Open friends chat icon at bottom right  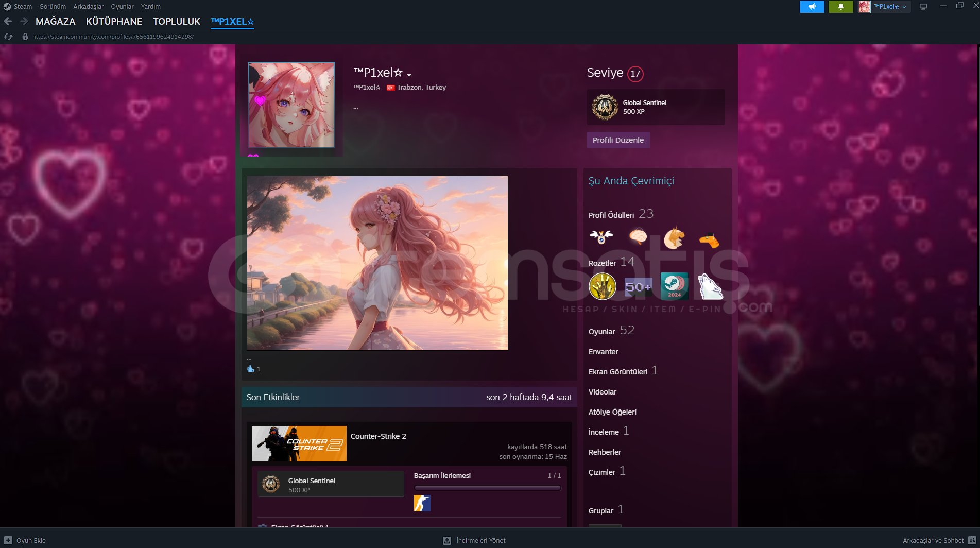click(972, 540)
